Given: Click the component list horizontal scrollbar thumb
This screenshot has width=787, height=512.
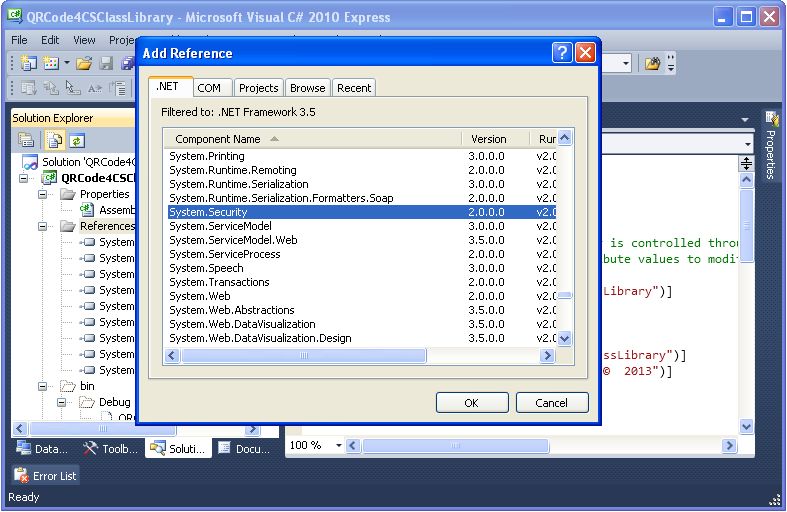Looking at the screenshot, I should tap(304, 355).
